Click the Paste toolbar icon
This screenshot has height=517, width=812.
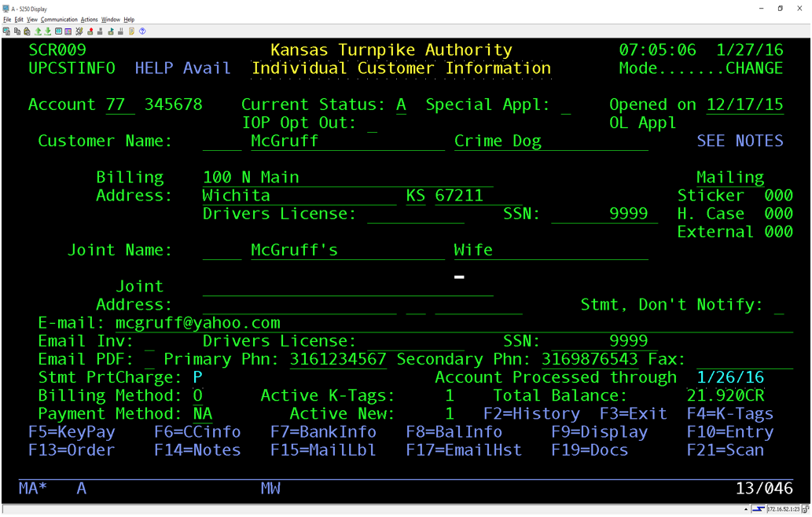click(27, 31)
